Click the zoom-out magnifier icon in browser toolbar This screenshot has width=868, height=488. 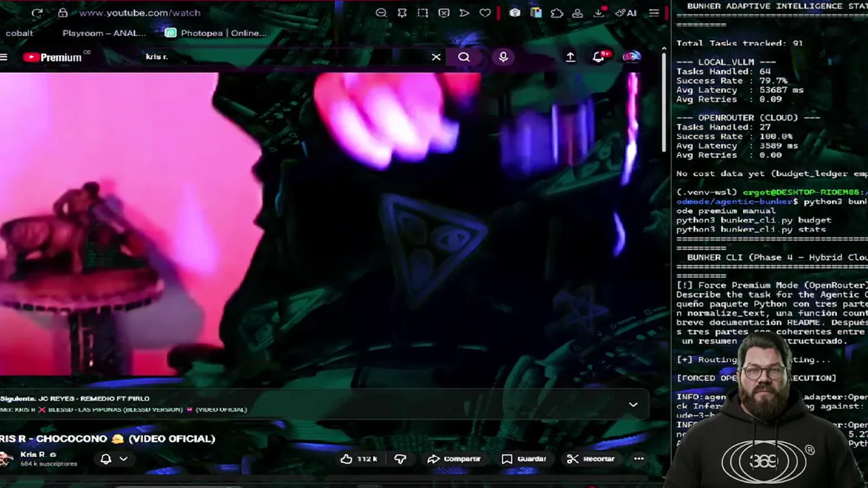point(381,13)
